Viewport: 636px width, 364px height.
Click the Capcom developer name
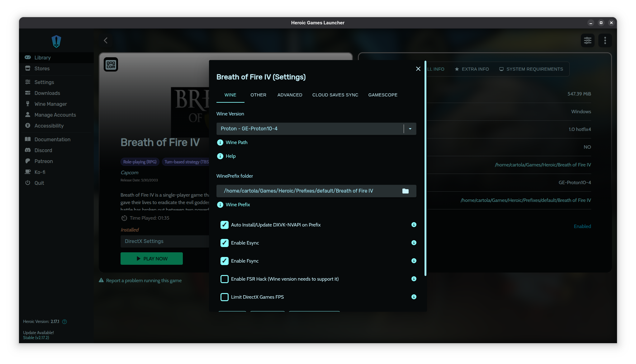coord(130,173)
